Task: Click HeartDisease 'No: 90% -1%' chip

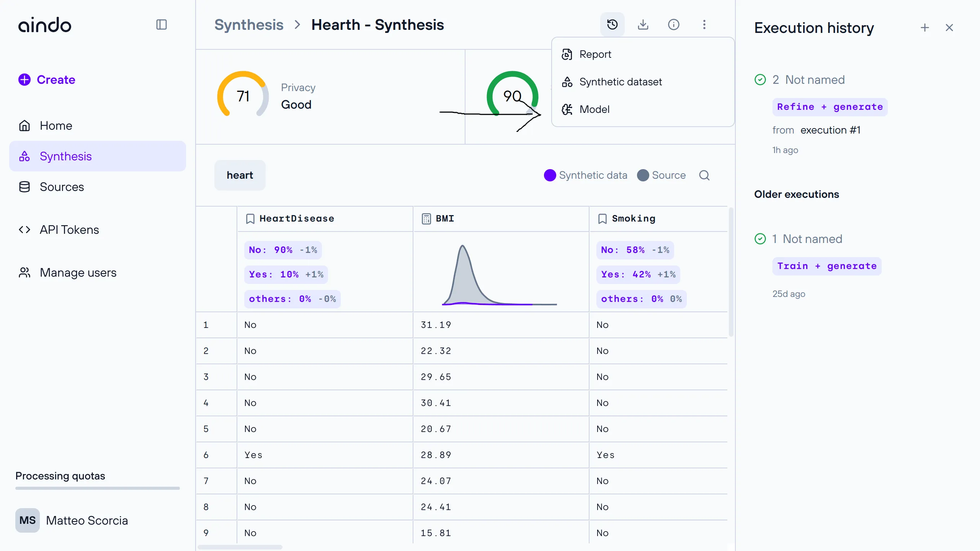Action: point(283,250)
